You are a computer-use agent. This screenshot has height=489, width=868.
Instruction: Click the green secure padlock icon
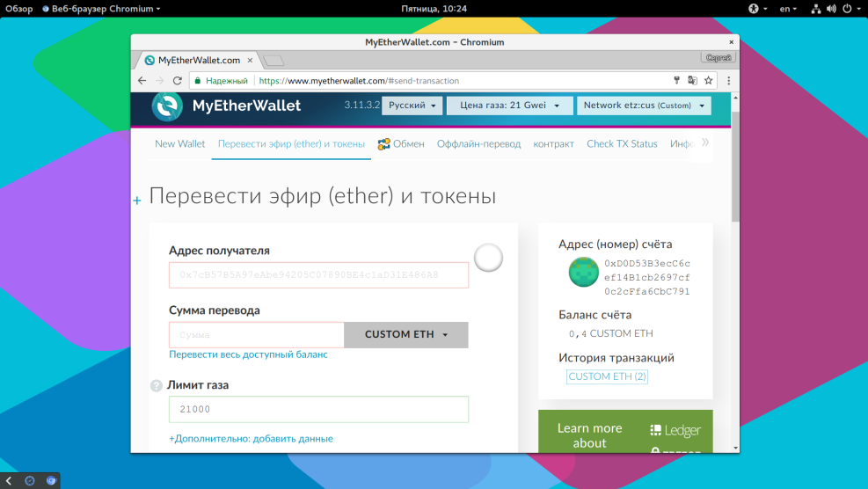pyautogui.click(x=198, y=81)
